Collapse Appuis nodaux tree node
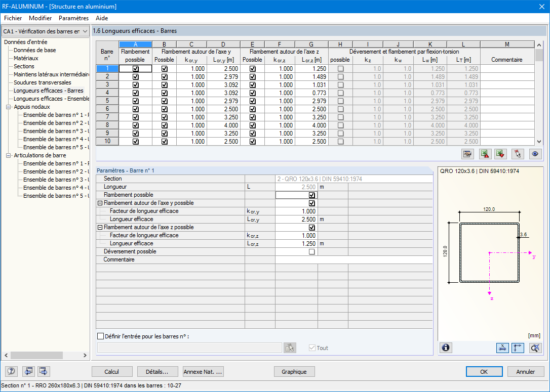The image size is (550, 392). click(9, 107)
